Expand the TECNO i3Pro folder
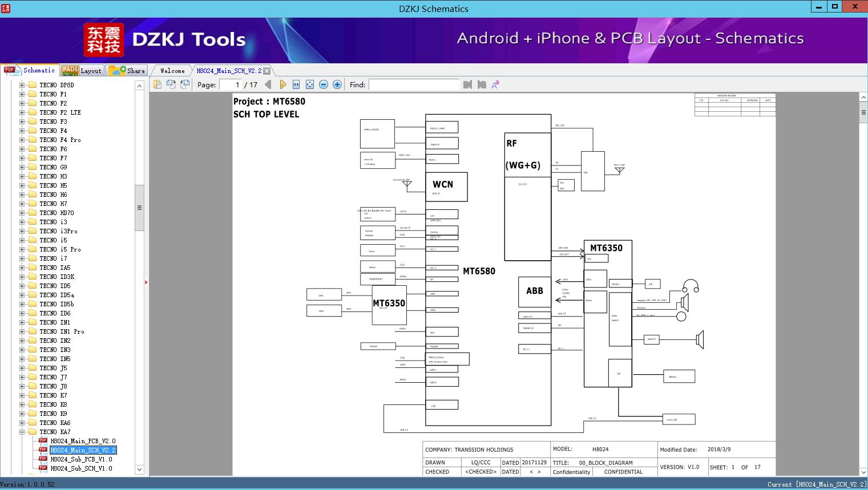This screenshot has width=868, height=490. (22, 231)
